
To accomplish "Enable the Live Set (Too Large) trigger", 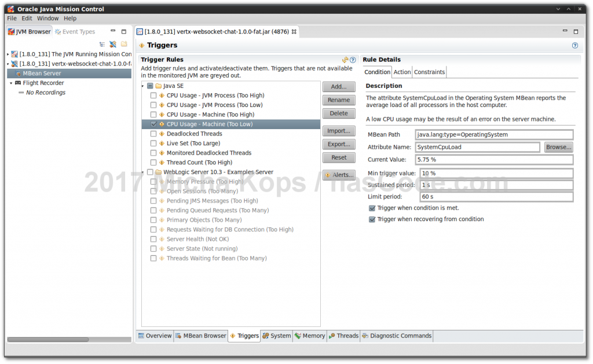I will click(153, 143).
